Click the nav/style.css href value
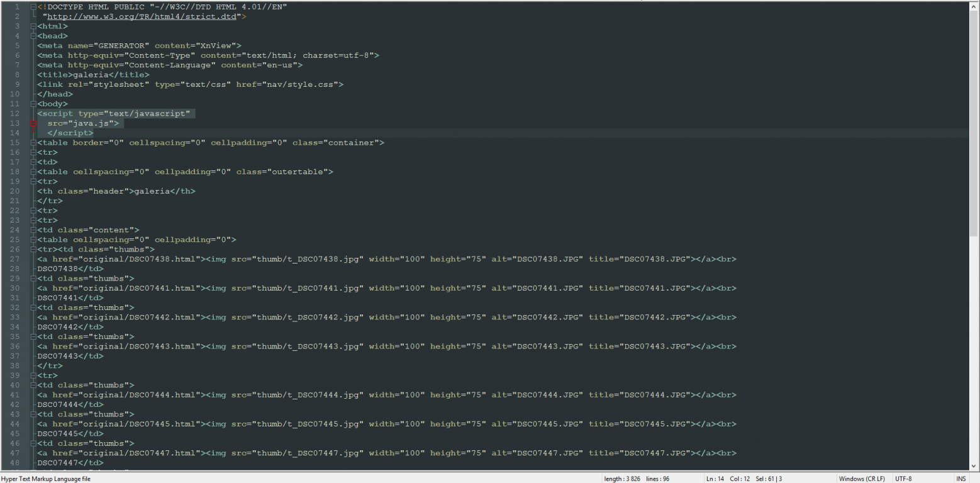 [300, 84]
